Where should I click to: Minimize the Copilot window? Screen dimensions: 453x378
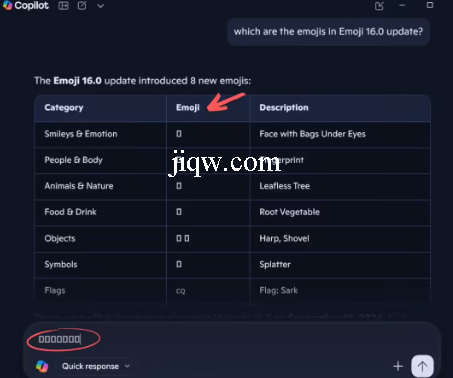pos(402,5)
